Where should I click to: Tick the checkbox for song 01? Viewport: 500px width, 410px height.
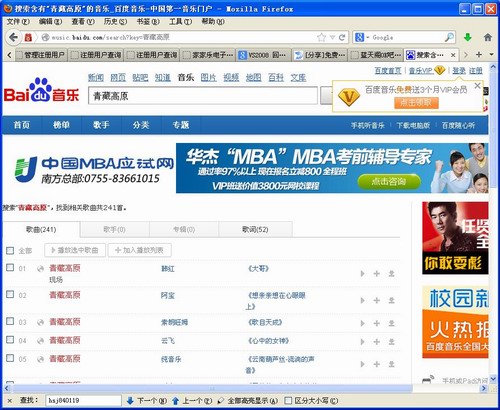point(10,267)
